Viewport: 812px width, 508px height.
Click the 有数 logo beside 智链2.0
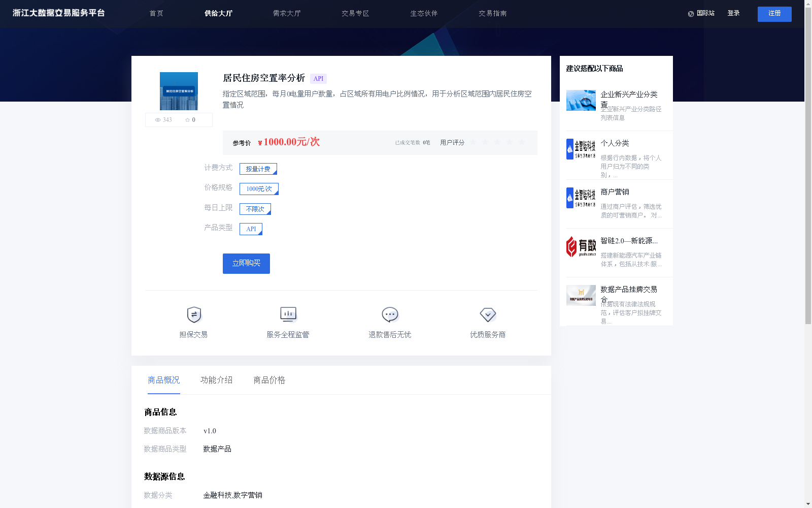pos(581,246)
